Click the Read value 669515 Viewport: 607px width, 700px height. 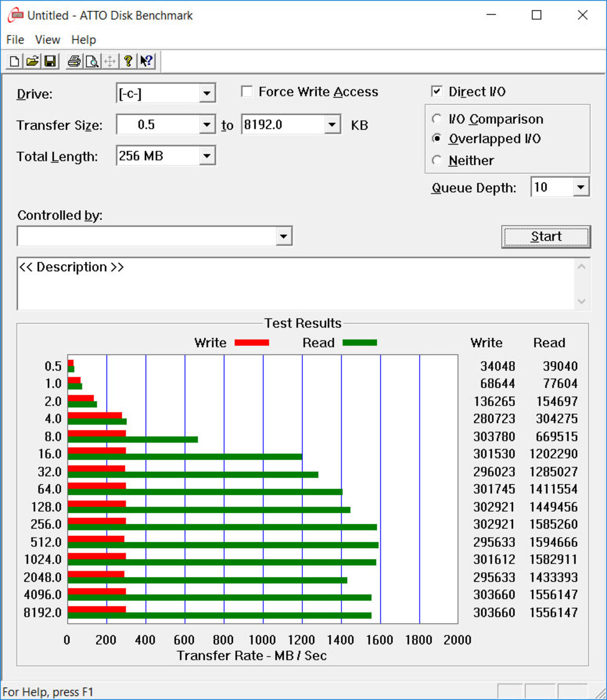click(x=557, y=436)
